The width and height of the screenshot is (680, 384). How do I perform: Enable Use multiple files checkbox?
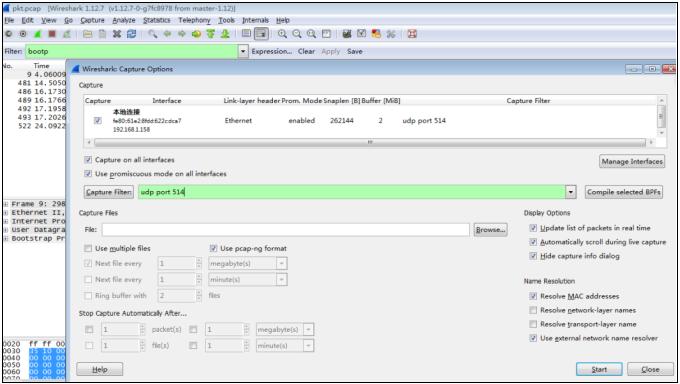click(88, 249)
